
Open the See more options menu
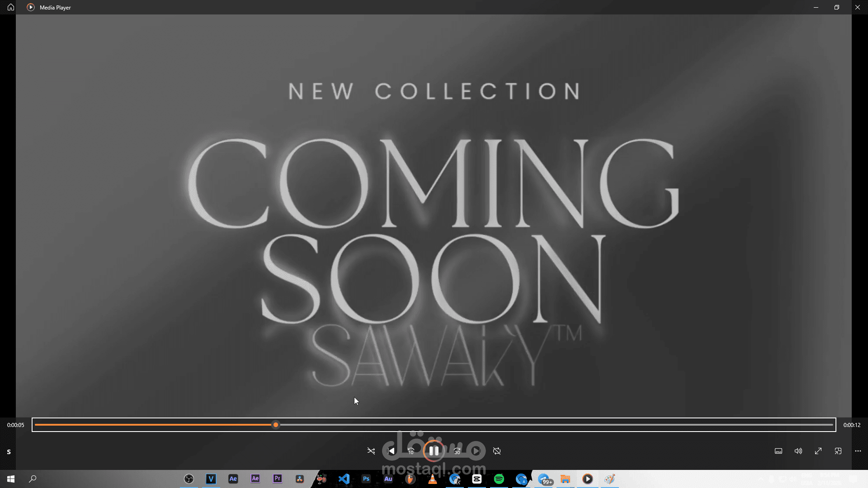click(858, 451)
